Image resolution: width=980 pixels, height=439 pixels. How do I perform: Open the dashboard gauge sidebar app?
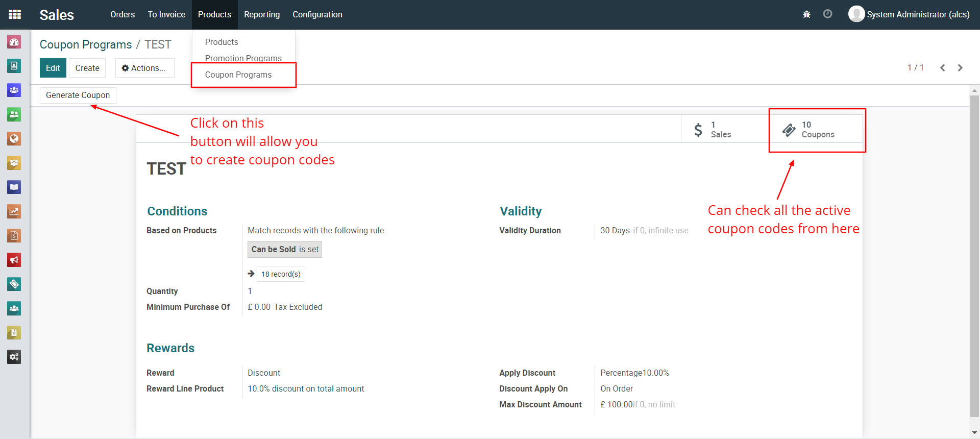[14, 42]
